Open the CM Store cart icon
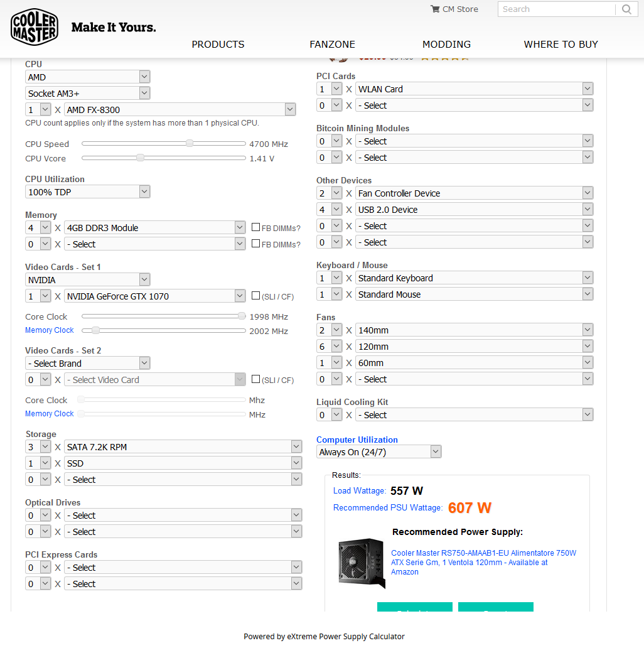644x648 pixels. [x=435, y=9]
